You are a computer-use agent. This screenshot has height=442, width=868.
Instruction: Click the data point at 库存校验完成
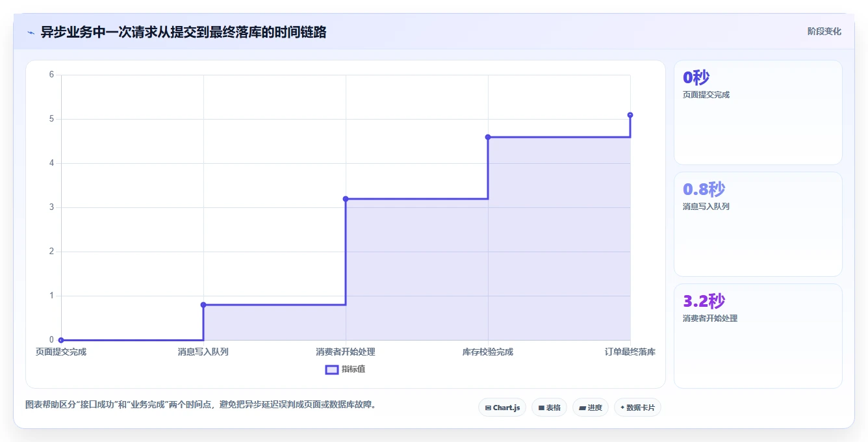tap(488, 137)
